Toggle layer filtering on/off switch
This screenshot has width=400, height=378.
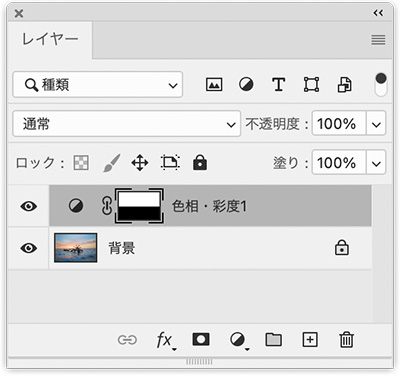[x=381, y=85]
